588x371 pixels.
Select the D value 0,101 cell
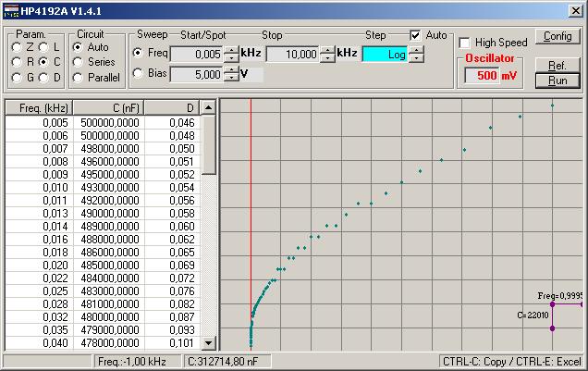point(172,343)
